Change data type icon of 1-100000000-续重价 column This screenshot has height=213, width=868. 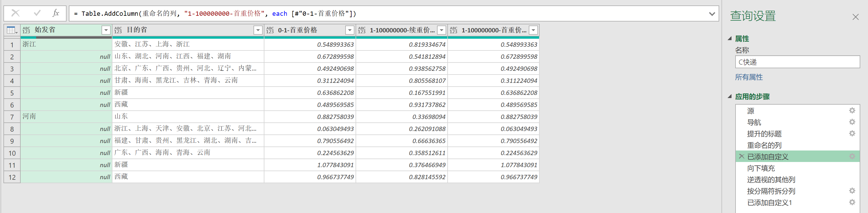(x=362, y=30)
